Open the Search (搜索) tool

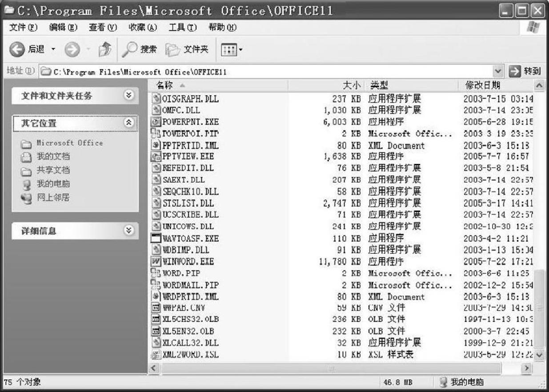[140, 50]
